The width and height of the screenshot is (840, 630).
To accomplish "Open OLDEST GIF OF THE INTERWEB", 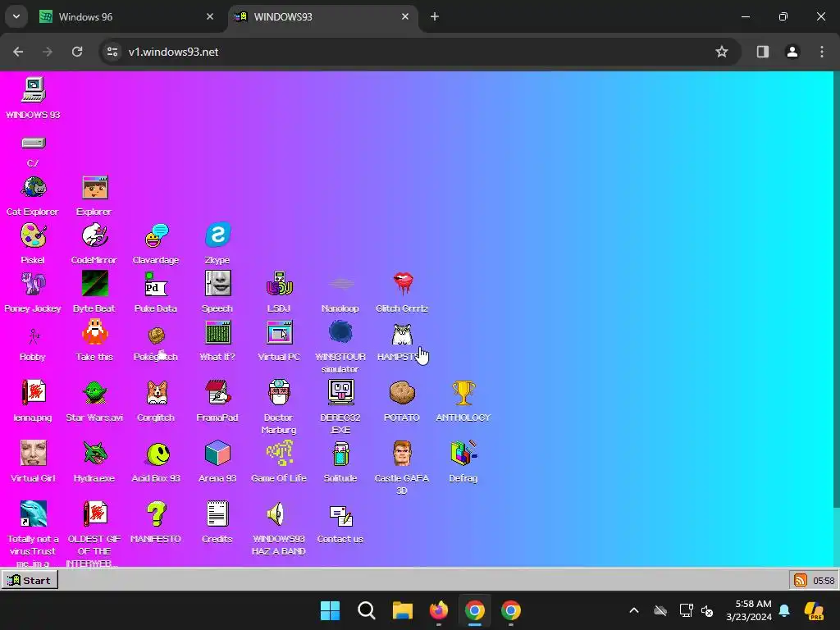I will pos(95,514).
